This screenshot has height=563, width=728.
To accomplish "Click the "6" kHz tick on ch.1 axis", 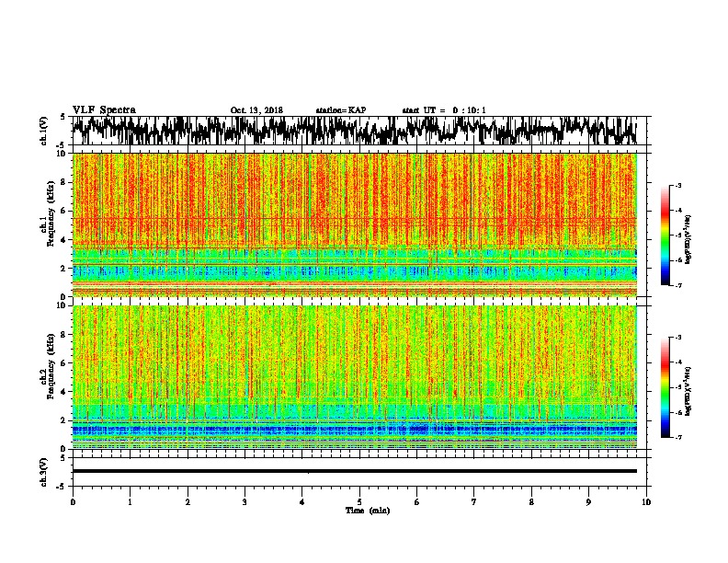I will tap(64, 211).
